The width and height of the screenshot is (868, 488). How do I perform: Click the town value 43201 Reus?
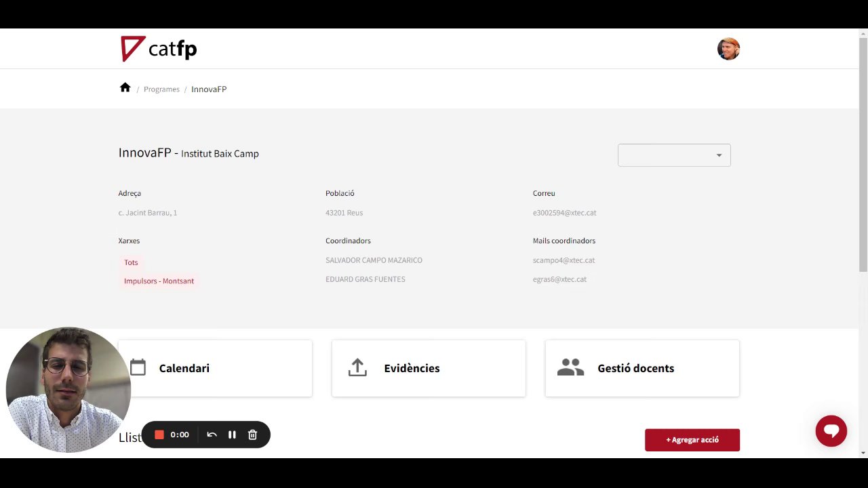(344, 213)
